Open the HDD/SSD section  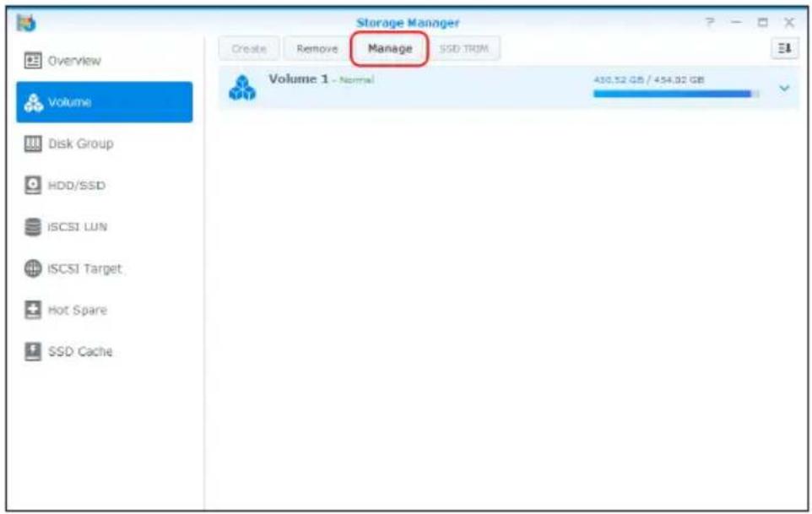tap(104, 185)
